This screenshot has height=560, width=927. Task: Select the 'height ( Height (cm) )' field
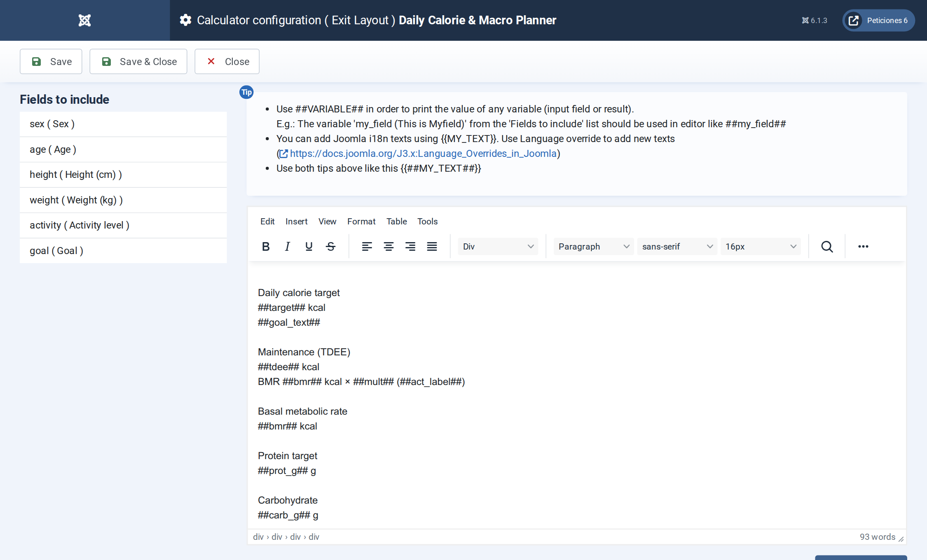[x=123, y=175]
